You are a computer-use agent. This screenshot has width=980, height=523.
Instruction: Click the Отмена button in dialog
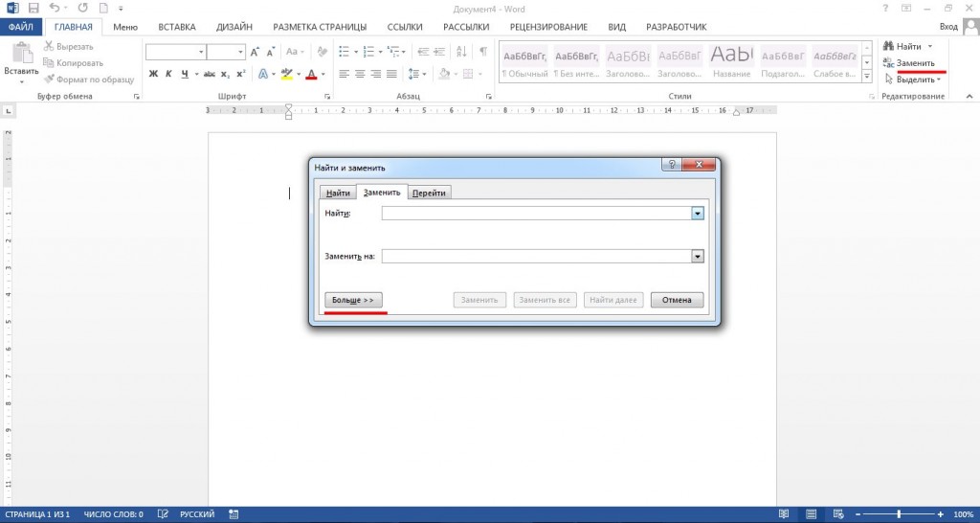coord(677,301)
